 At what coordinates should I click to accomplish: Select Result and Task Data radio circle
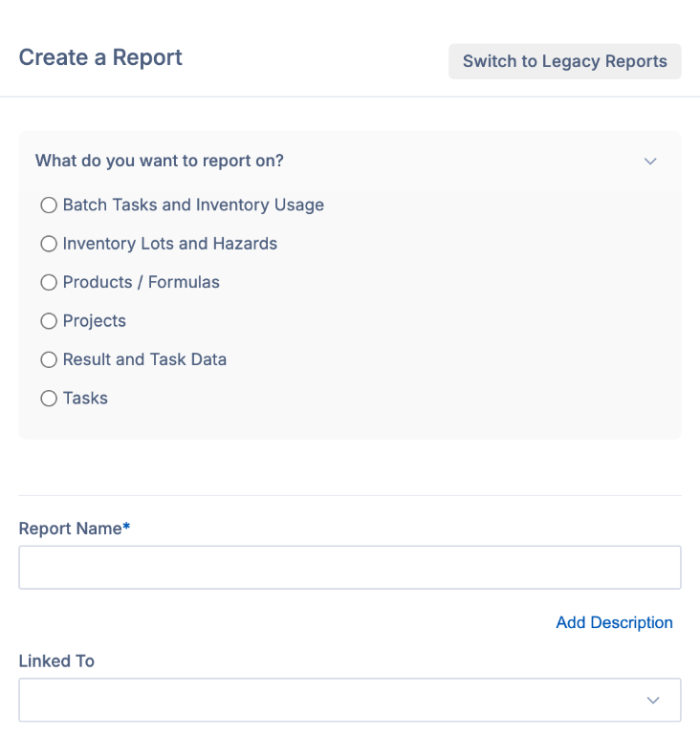pyautogui.click(x=49, y=360)
